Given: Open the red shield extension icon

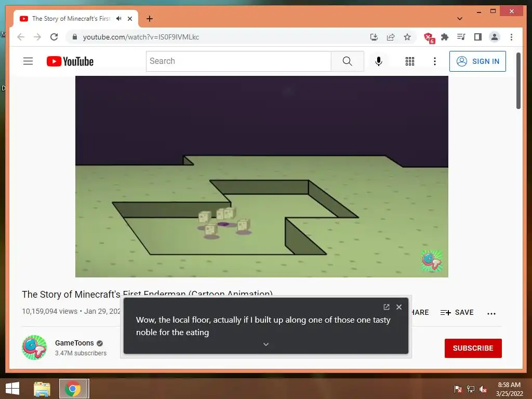Looking at the screenshot, I should click(x=429, y=37).
